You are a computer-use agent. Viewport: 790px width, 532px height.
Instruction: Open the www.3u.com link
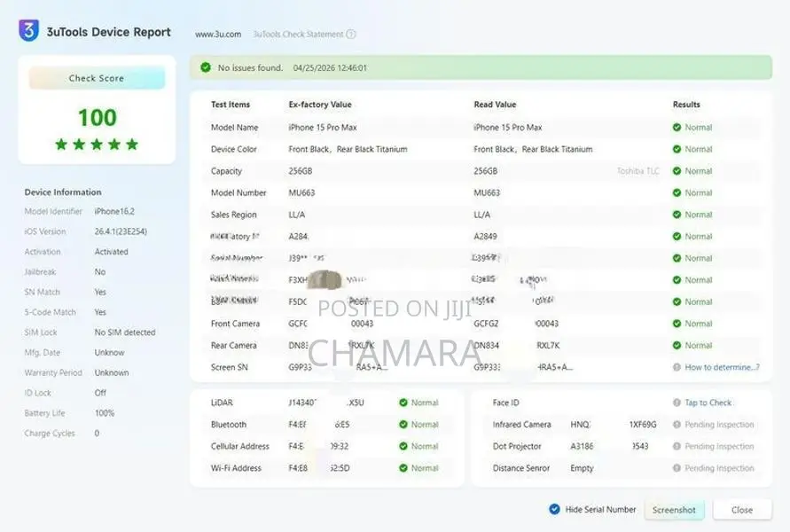pyautogui.click(x=218, y=35)
